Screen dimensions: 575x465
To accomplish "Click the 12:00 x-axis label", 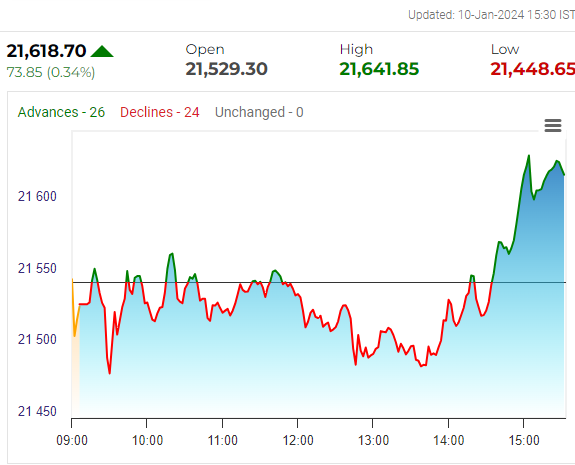I will click(298, 440).
